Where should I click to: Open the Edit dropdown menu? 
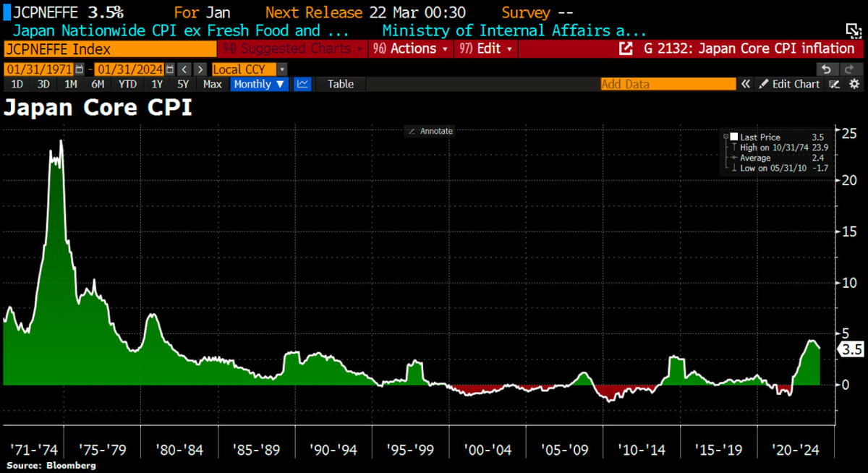click(485, 48)
